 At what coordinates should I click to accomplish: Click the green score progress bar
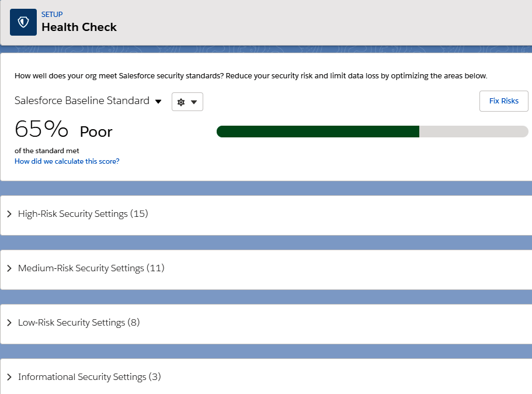(x=317, y=131)
